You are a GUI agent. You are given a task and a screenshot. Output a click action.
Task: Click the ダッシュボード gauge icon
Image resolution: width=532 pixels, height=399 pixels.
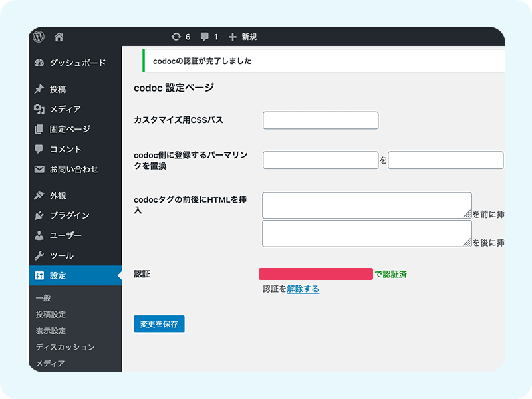tap(39, 63)
